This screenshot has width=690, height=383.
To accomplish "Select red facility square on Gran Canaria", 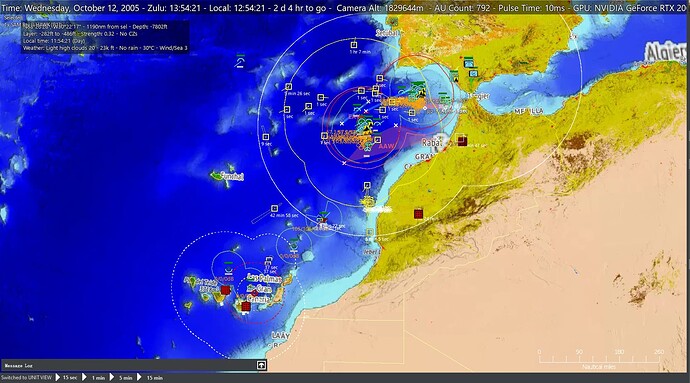I will point(246,306).
